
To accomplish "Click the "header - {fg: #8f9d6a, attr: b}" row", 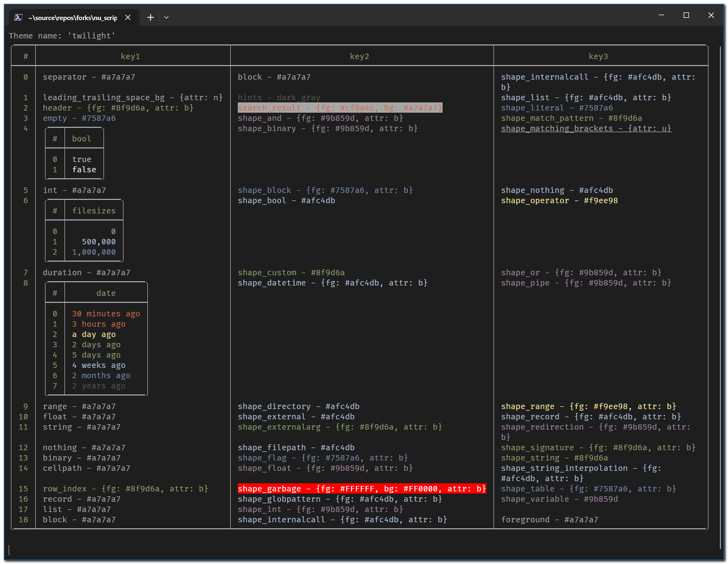I will [118, 108].
